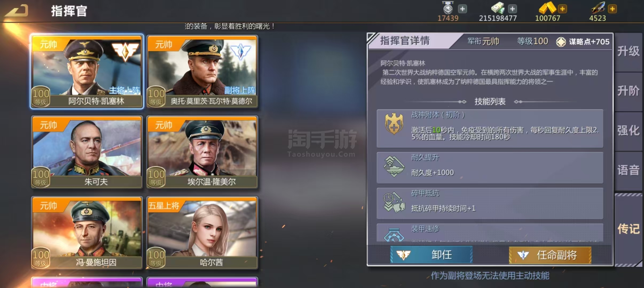Tap the 碎甲抵抗 skill icon
The image size is (644, 288).
click(394, 202)
